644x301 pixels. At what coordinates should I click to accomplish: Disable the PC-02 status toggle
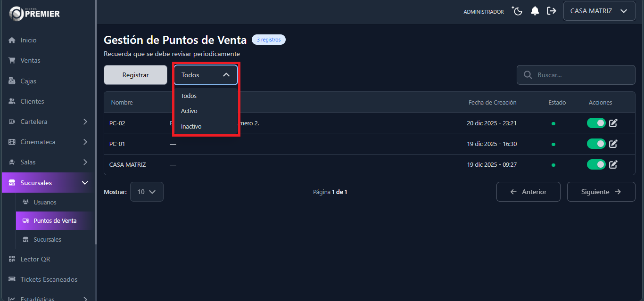click(596, 123)
